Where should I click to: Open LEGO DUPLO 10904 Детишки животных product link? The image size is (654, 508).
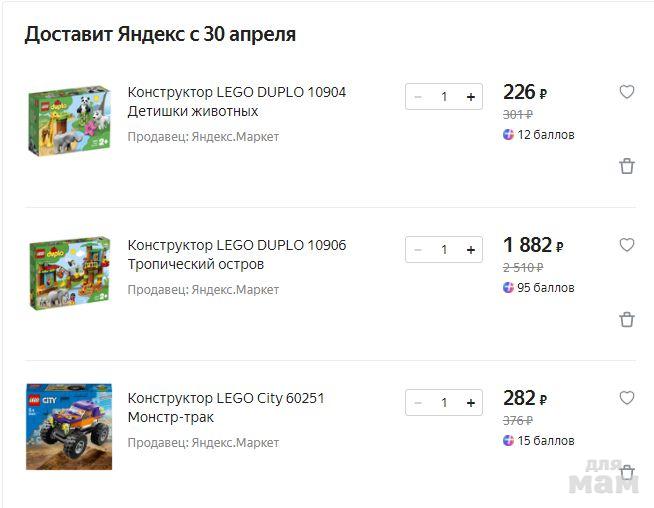236,101
